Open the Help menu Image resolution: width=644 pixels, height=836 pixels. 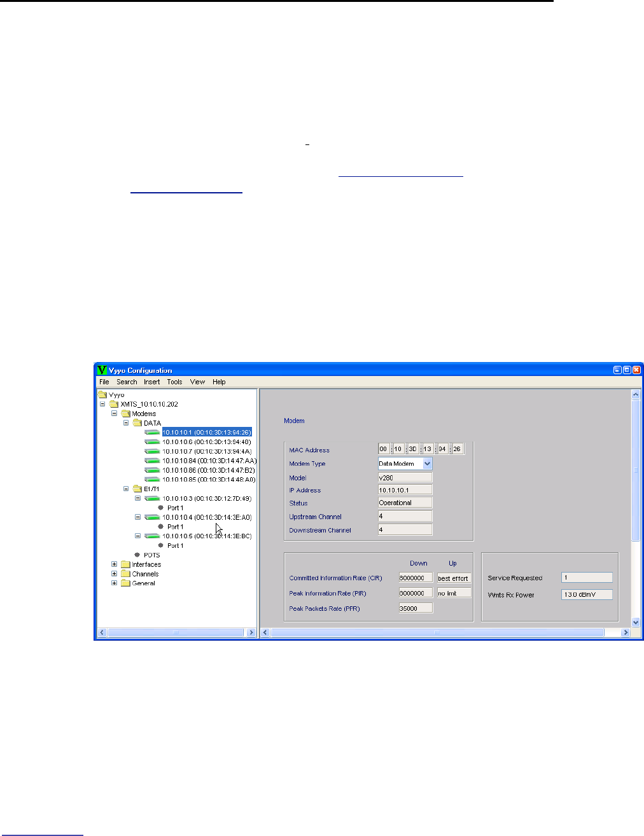click(219, 382)
